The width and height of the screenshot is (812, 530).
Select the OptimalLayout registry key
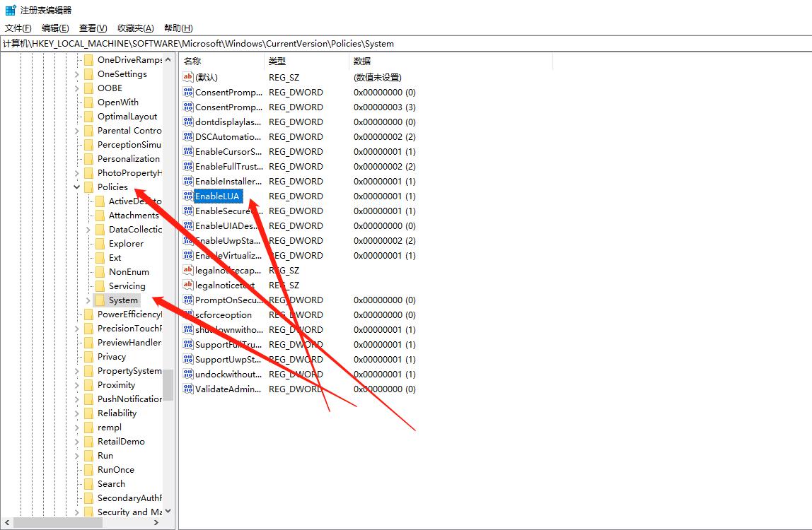tap(127, 117)
